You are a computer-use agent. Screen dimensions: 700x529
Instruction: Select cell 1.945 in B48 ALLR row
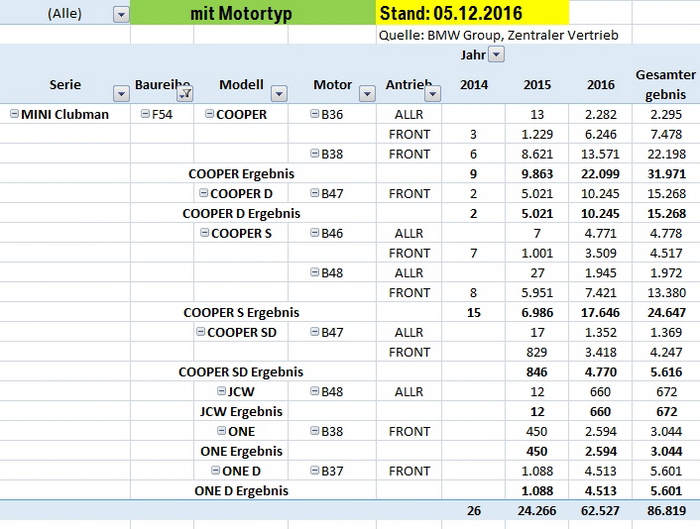[x=600, y=273]
